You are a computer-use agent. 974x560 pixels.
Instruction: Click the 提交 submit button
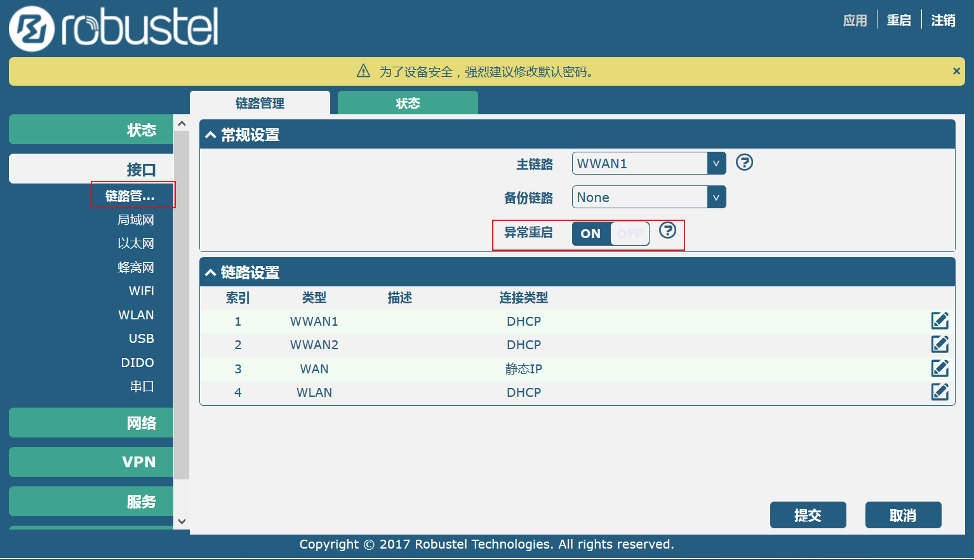coord(808,515)
